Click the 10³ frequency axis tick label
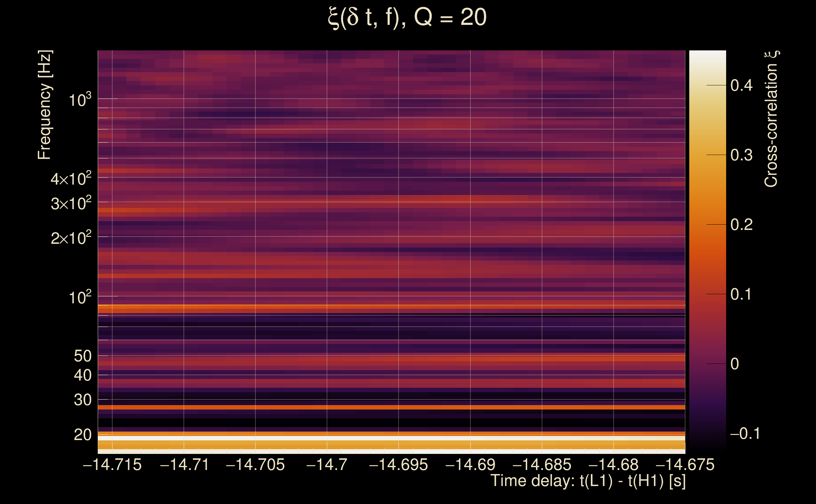This screenshot has width=816, height=504. tap(80, 100)
